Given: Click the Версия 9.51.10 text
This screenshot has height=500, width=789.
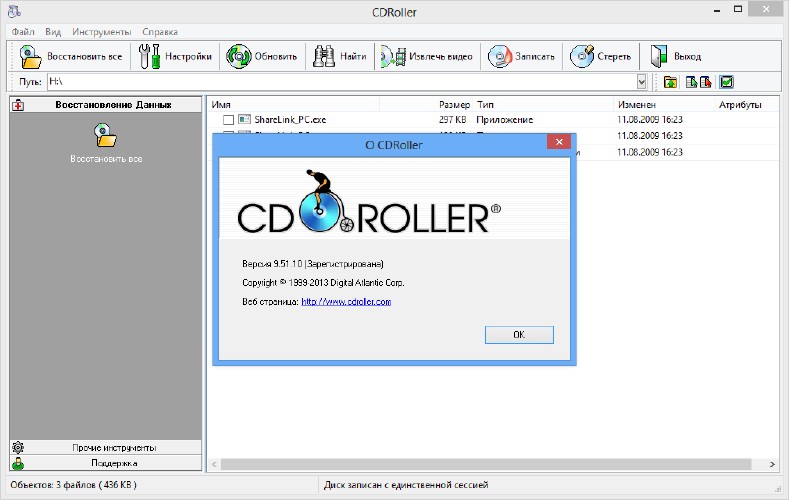Looking at the screenshot, I should pos(313,264).
